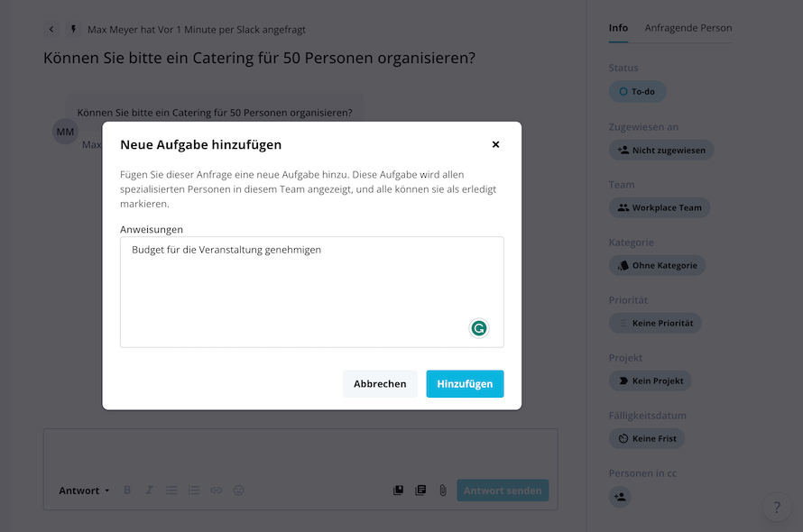The image size is (803, 532).
Task: Click the lightning bolt icon
Action: [74, 29]
